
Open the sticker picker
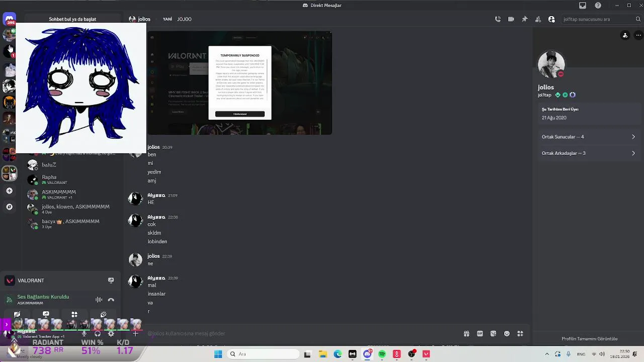click(x=493, y=333)
